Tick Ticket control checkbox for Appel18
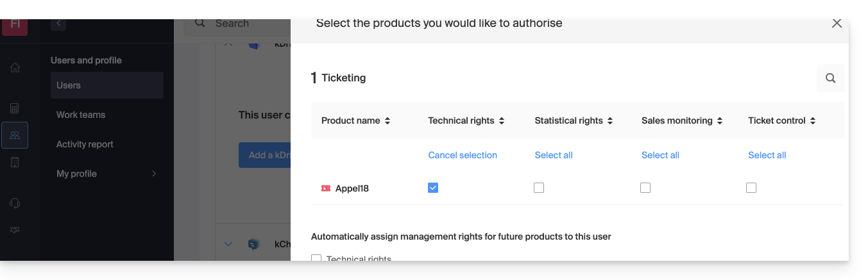This screenshot has height=280, width=868. click(x=751, y=188)
